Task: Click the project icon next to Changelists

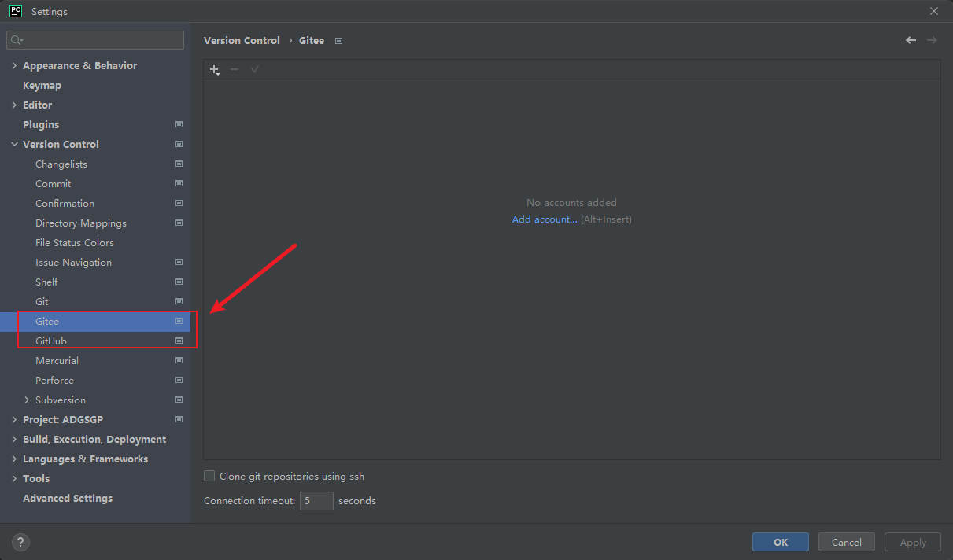Action: click(x=179, y=164)
